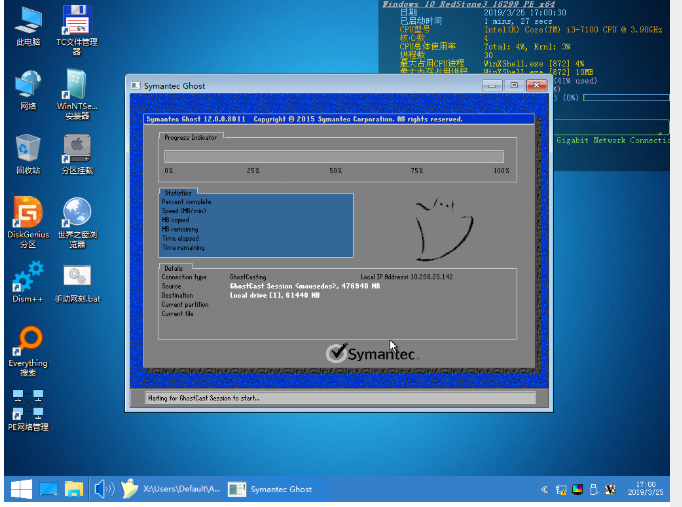682x507 pixels.
Task: Click the Percent complete statistics label
Action: (186, 202)
